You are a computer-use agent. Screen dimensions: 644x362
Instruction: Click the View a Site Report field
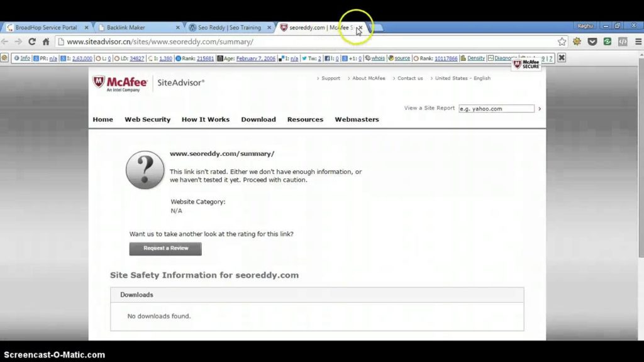[496, 109]
